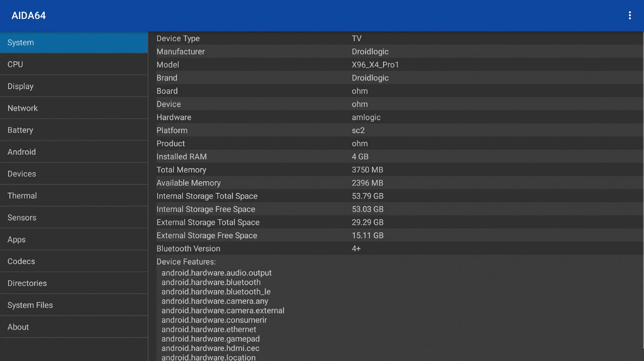Click the Board row label
The image size is (644, 361).
[167, 91]
